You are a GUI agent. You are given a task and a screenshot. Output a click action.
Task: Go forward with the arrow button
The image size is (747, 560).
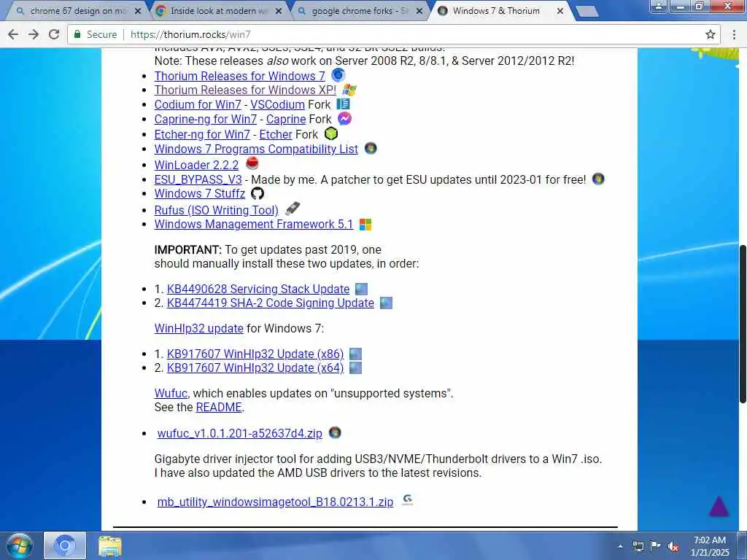(34, 34)
